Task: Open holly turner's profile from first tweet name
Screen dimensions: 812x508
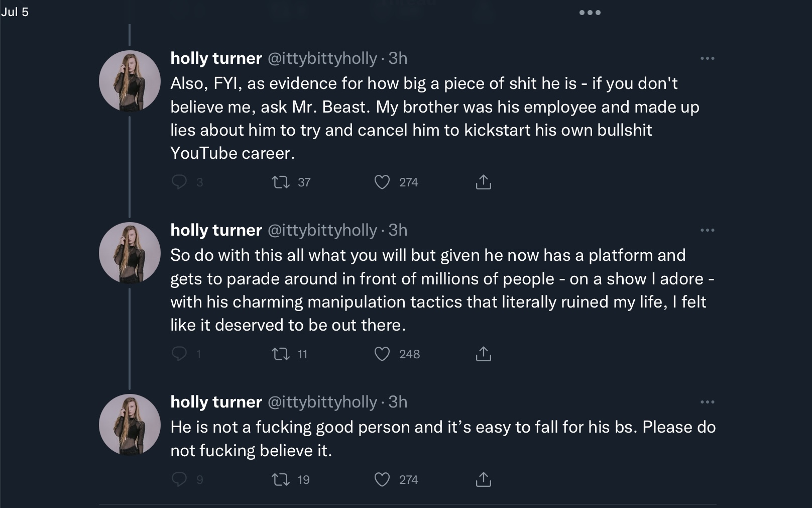Action: (x=216, y=58)
